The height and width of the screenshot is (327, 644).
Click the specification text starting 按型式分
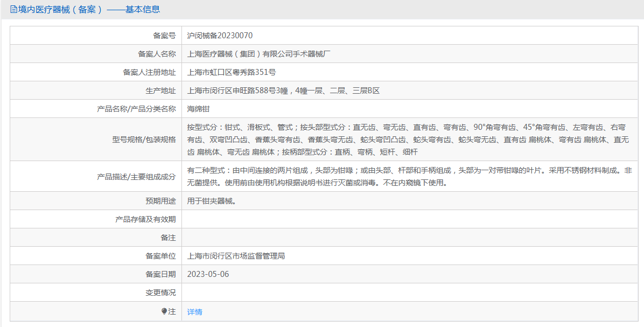408,140
